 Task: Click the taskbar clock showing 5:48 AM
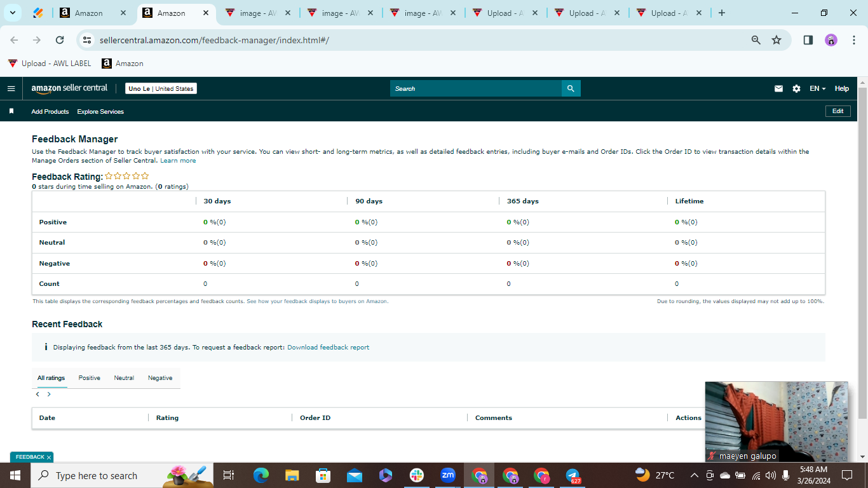click(813, 475)
